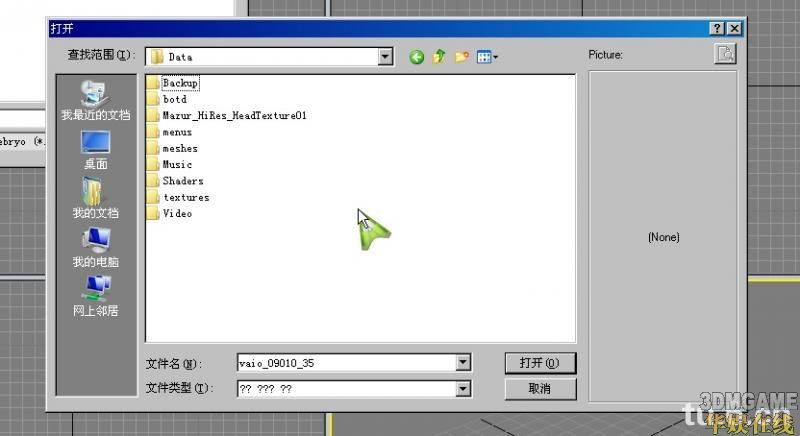The width and height of the screenshot is (800, 436).
Task: Click the help question mark button
Action: (718, 29)
